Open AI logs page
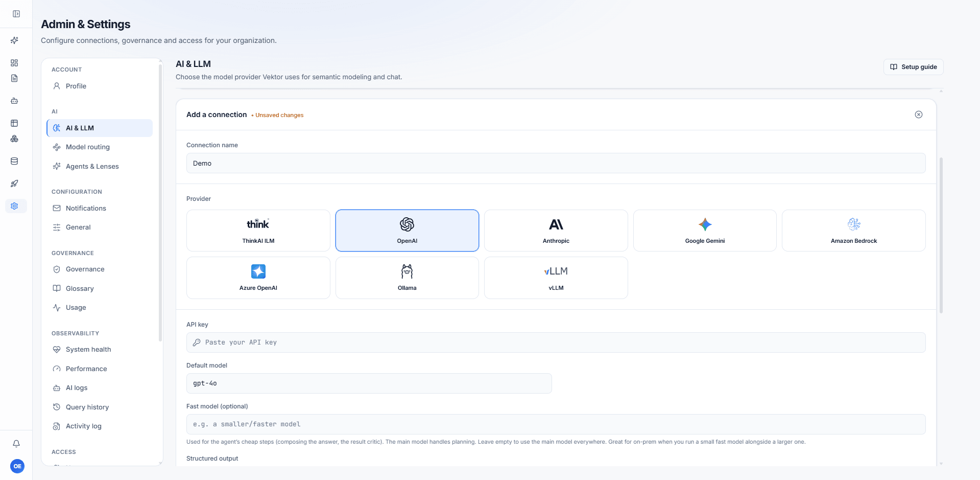Screen dimensions: 980x480 100,388
